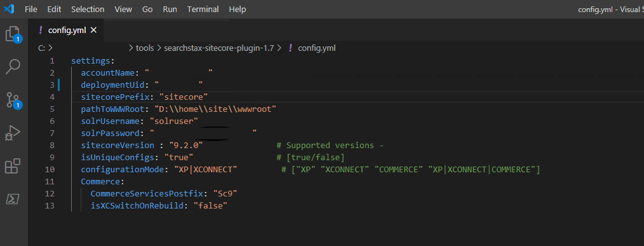Open the Help menu

tap(238, 9)
